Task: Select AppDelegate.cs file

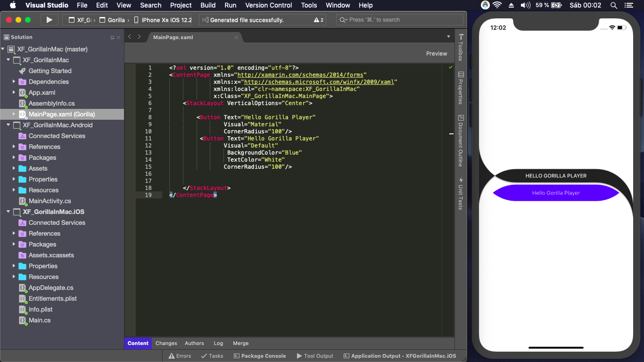Action: (x=51, y=288)
